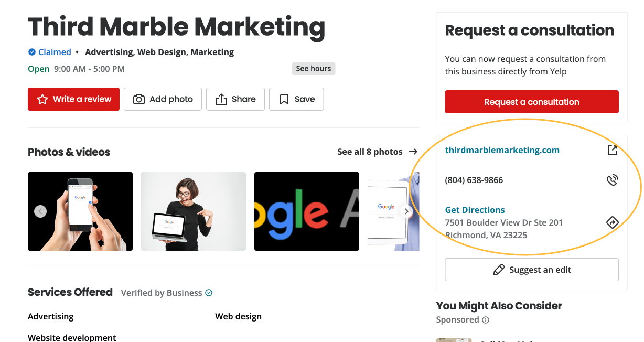Screen dimensions: 644x342
Task: Open thirdmarblemarketing.com website link
Action: coord(502,150)
